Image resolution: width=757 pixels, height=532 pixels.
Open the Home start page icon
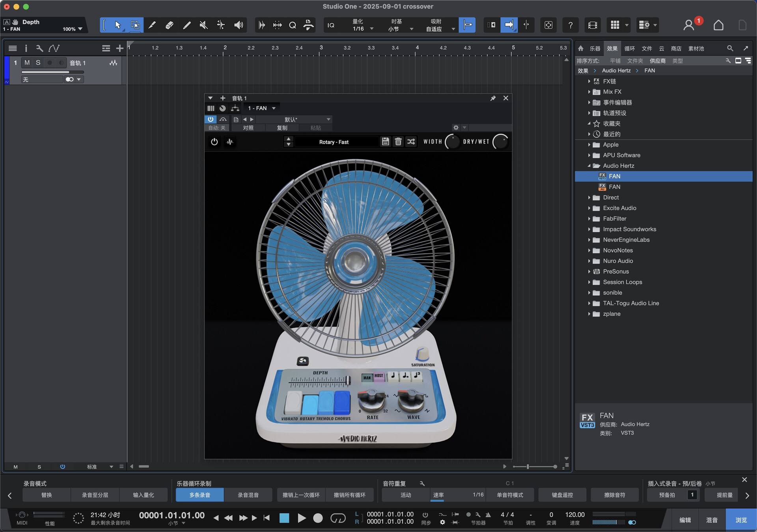[x=718, y=25]
